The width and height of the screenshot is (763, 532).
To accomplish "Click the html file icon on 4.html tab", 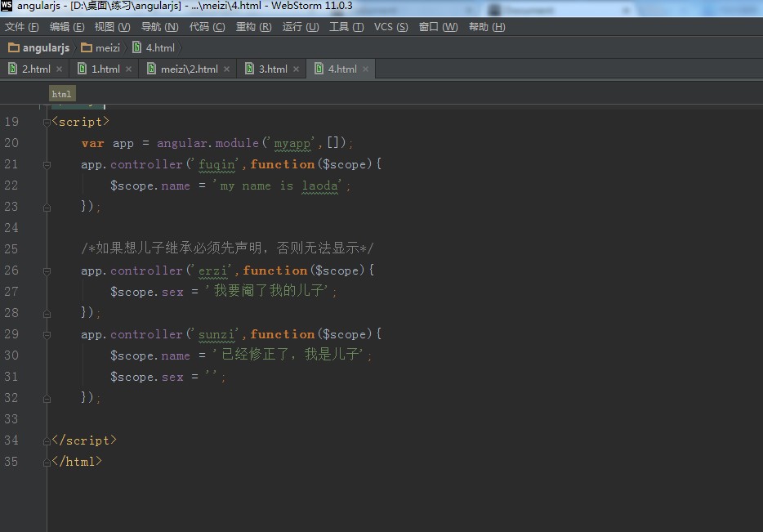I will pos(319,69).
